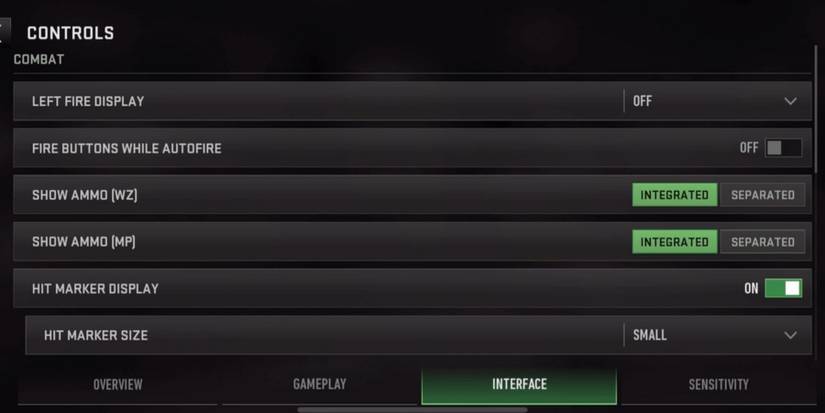Click the Fire Buttons While Autofire label
This screenshot has height=413, width=825.
click(x=126, y=148)
